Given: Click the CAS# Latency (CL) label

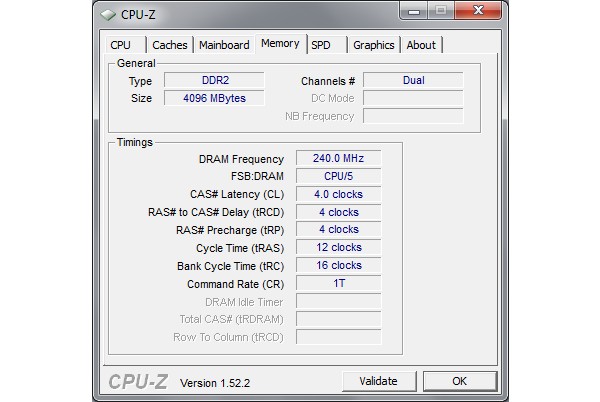Looking at the screenshot, I should pyautogui.click(x=237, y=194).
